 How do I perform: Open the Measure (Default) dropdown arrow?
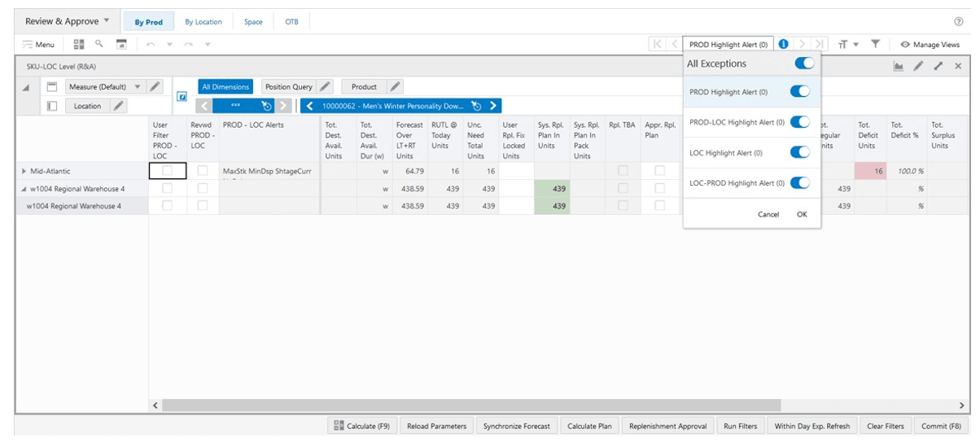(x=137, y=86)
